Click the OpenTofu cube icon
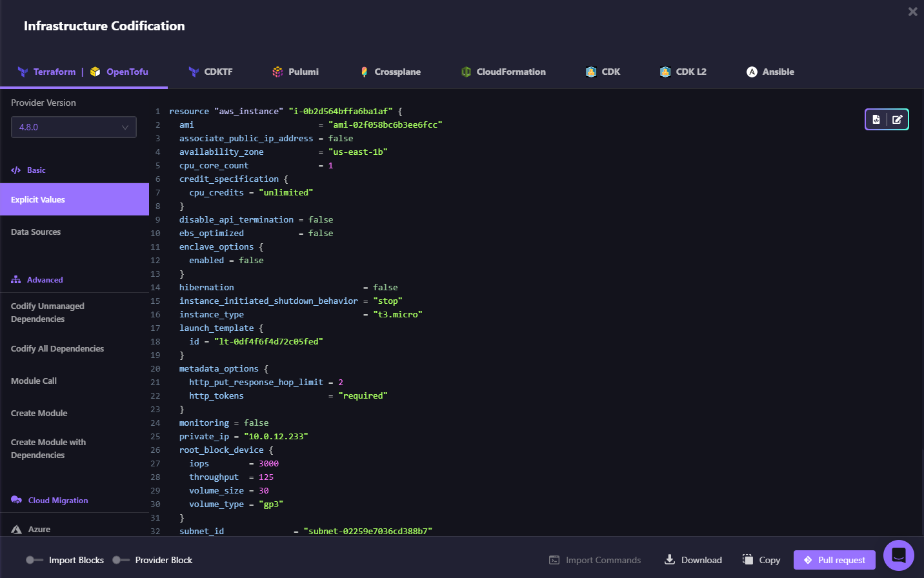 [95, 72]
